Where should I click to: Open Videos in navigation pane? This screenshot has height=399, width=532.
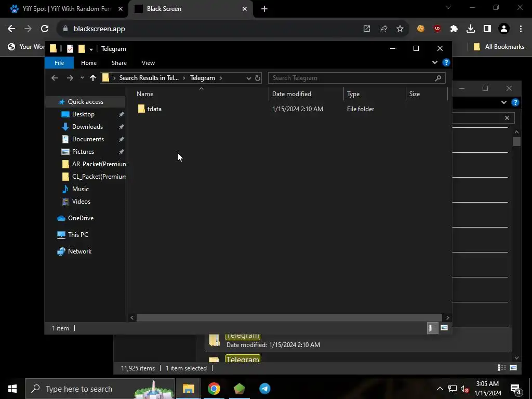81,202
